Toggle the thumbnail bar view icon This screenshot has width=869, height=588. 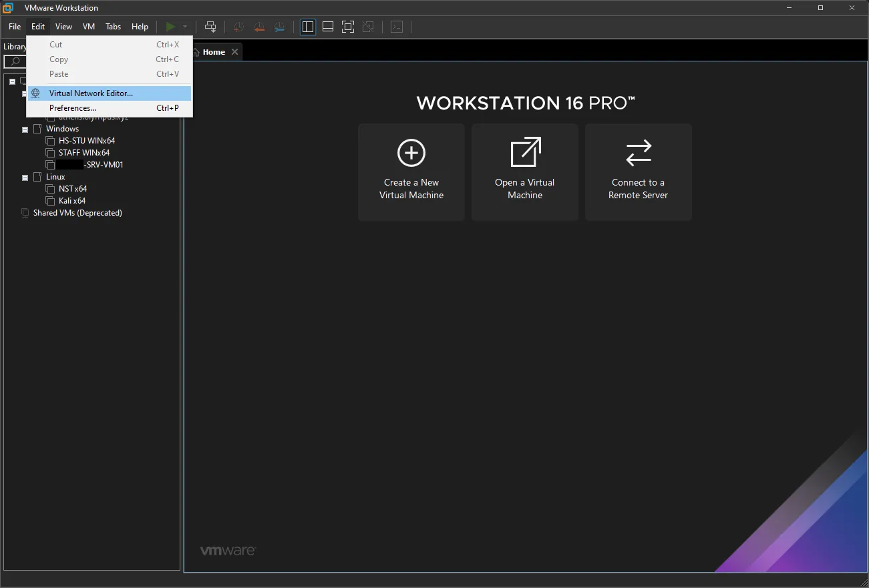[328, 27]
